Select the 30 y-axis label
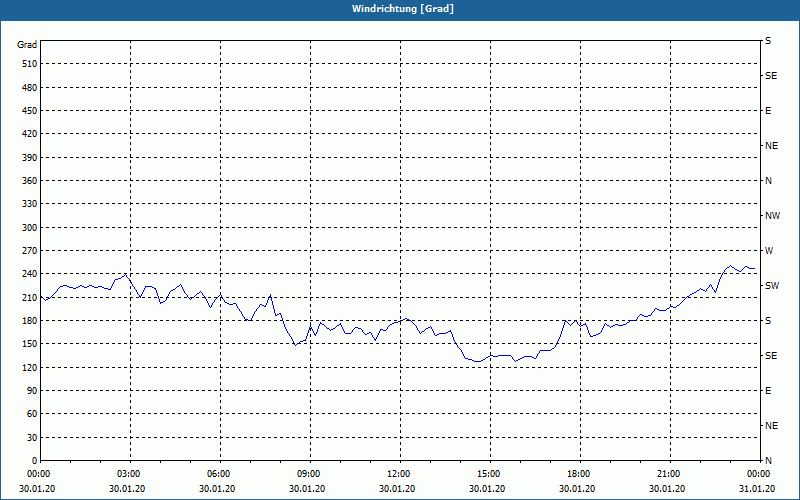 point(32,438)
